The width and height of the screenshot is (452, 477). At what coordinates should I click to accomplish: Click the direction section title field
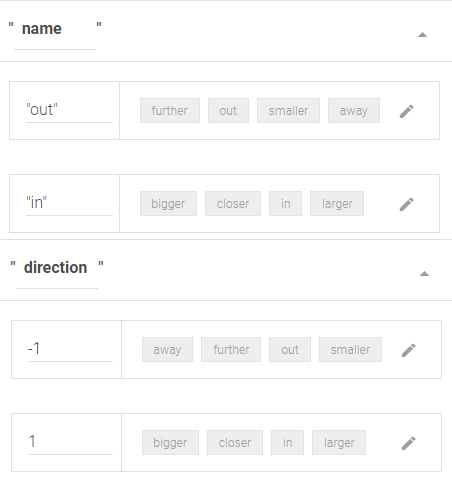[x=57, y=272]
